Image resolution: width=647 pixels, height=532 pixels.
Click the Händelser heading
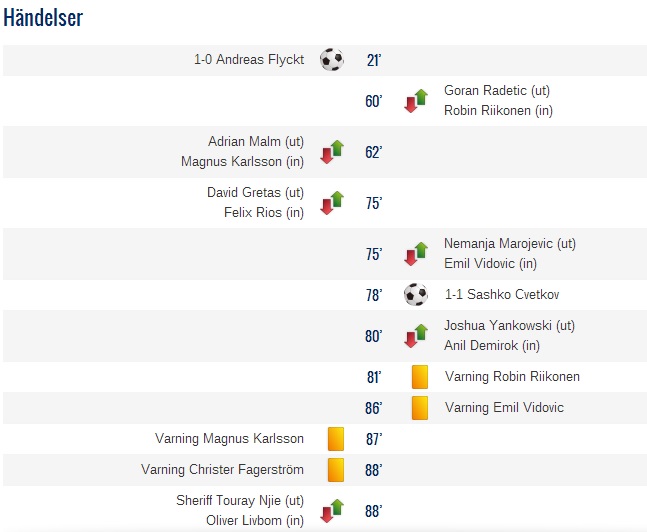43,17
